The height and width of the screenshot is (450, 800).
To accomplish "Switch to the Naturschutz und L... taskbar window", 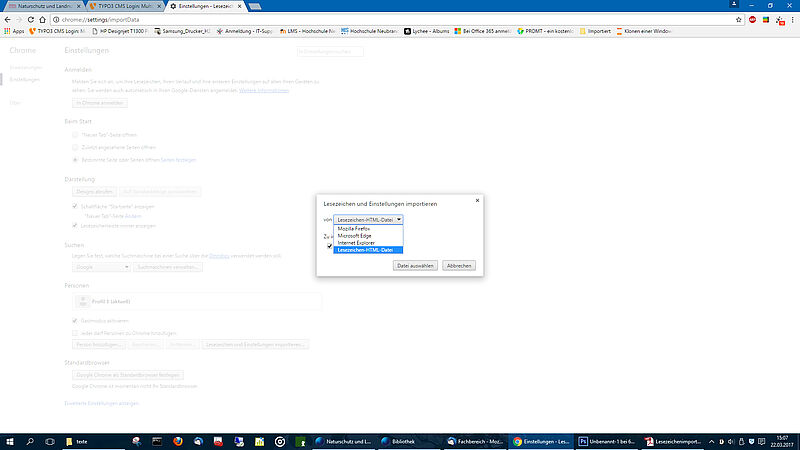I will click(344, 441).
